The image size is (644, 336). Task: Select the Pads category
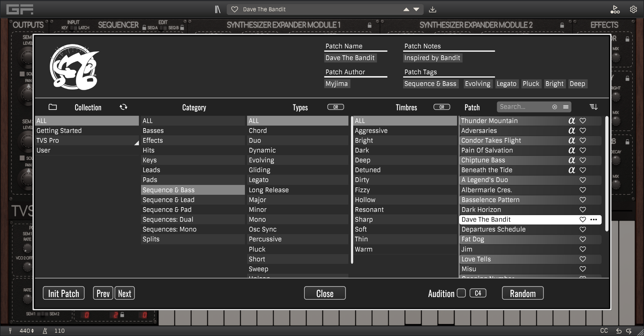(150, 180)
